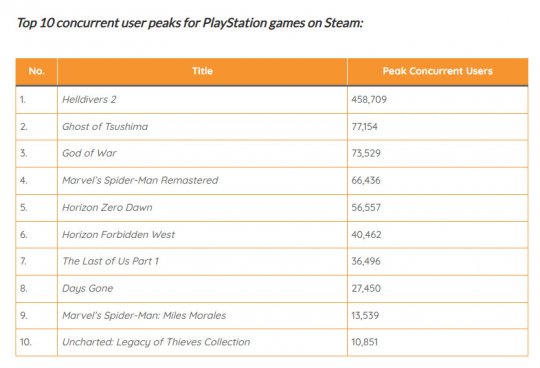Click the 458,709 peak users value
The width and height of the screenshot is (540, 368).
click(369, 99)
